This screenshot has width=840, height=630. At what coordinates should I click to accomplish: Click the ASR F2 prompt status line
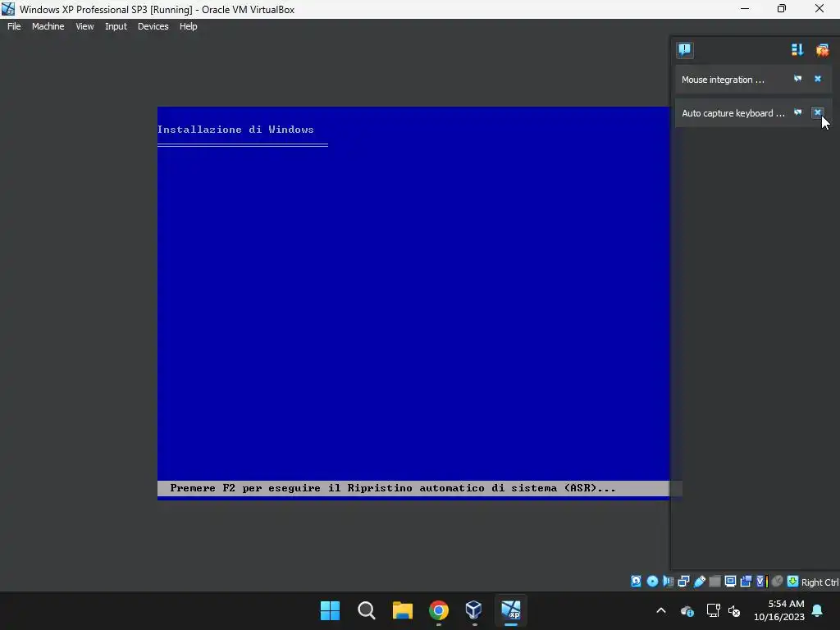[x=413, y=488]
